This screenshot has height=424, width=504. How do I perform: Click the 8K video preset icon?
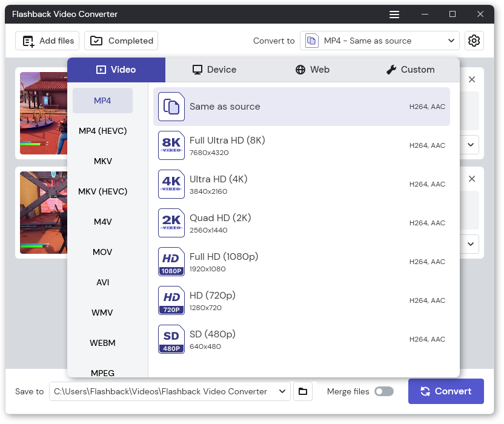[171, 145]
